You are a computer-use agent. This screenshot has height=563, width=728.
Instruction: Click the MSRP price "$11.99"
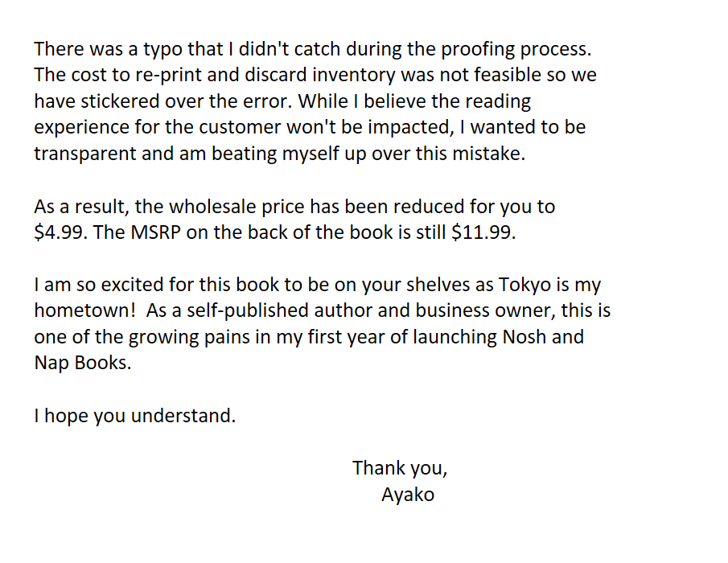click(481, 232)
